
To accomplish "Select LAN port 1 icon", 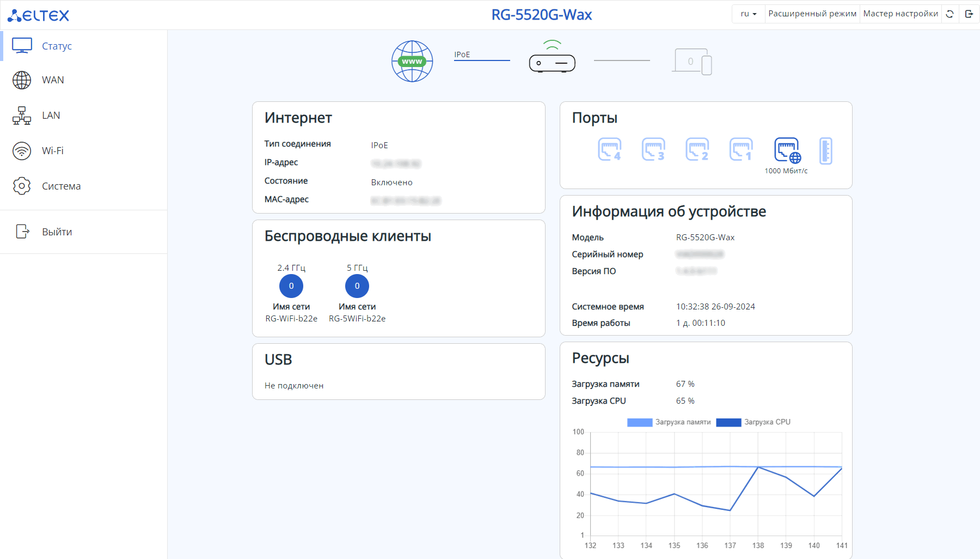I will [x=741, y=149].
